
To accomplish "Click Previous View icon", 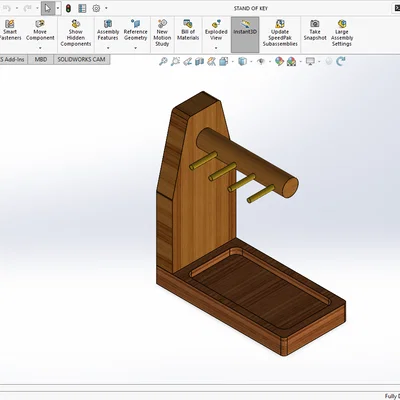I will 187,61.
